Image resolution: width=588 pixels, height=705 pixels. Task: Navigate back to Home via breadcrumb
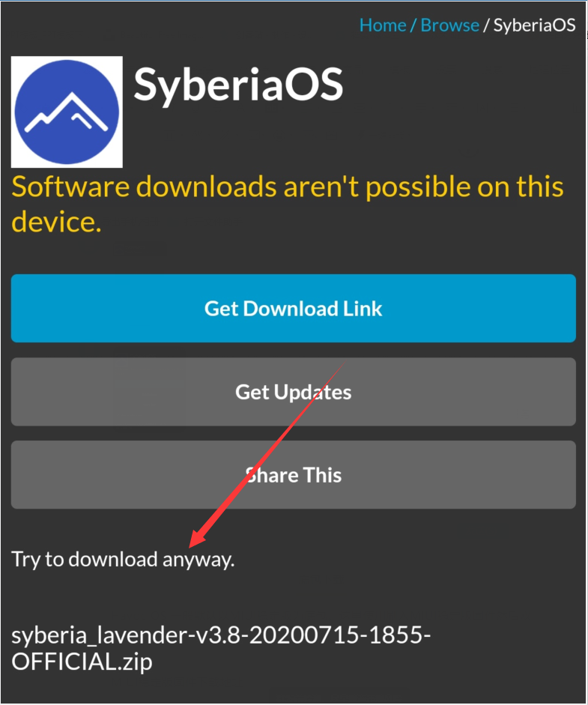[383, 25]
